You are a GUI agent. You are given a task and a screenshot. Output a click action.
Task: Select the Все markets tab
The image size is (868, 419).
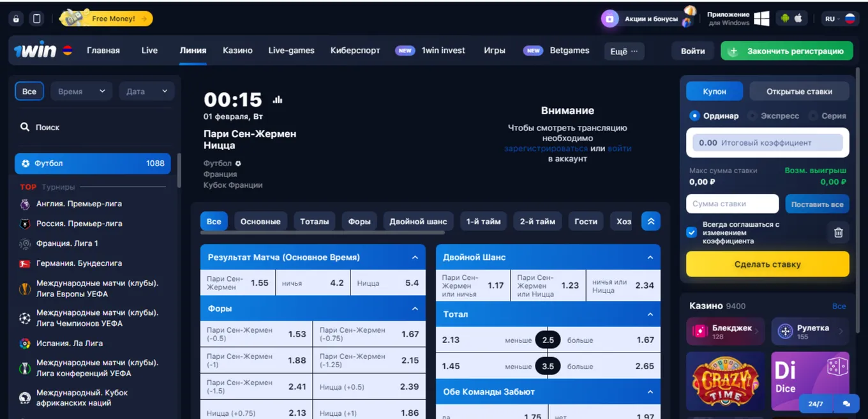coord(214,222)
